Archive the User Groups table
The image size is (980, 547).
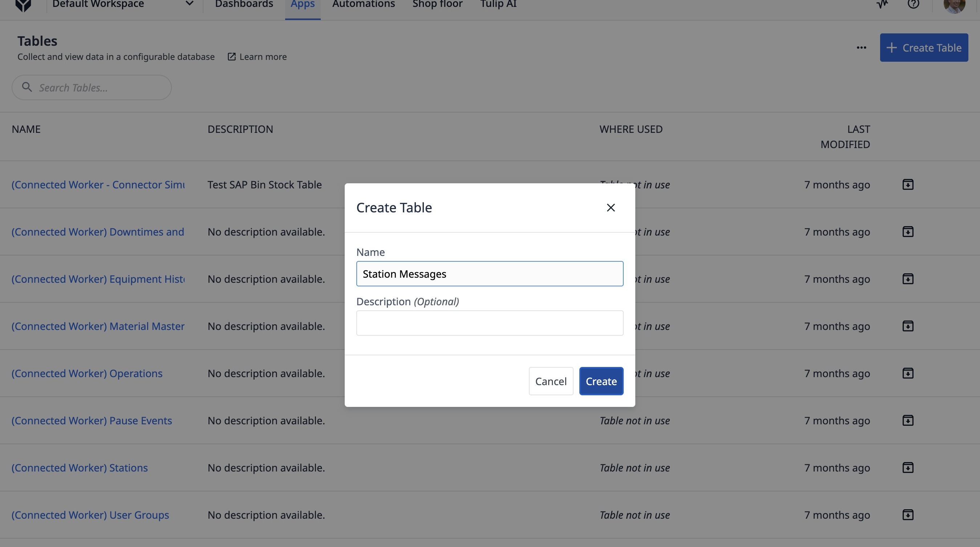pos(908,514)
